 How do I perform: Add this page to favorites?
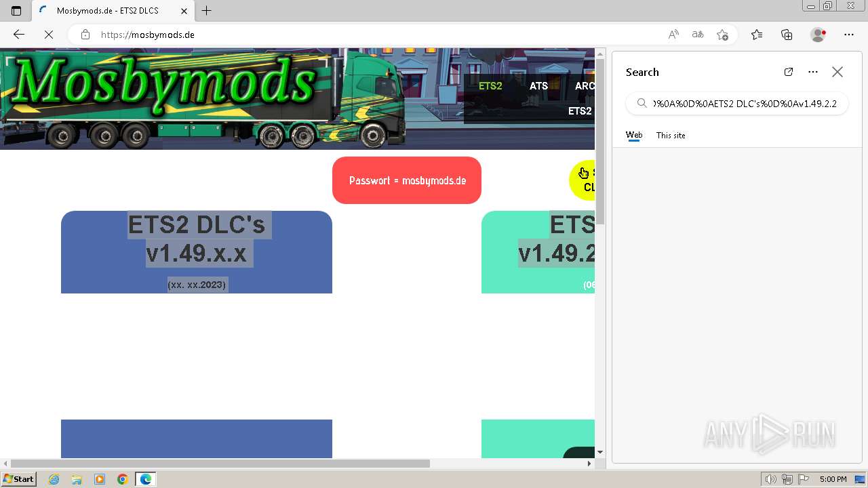point(722,35)
